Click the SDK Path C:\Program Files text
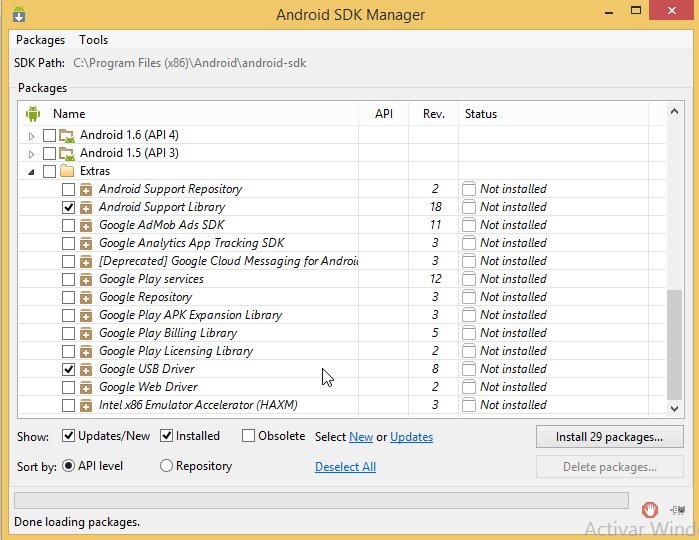The height and width of the screenshot is (540, 699). 189,63
